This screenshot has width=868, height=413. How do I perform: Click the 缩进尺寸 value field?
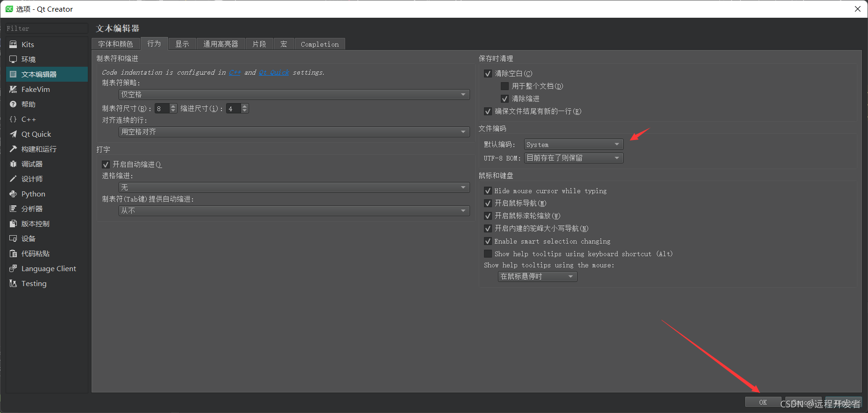click(x=234, y=109)
